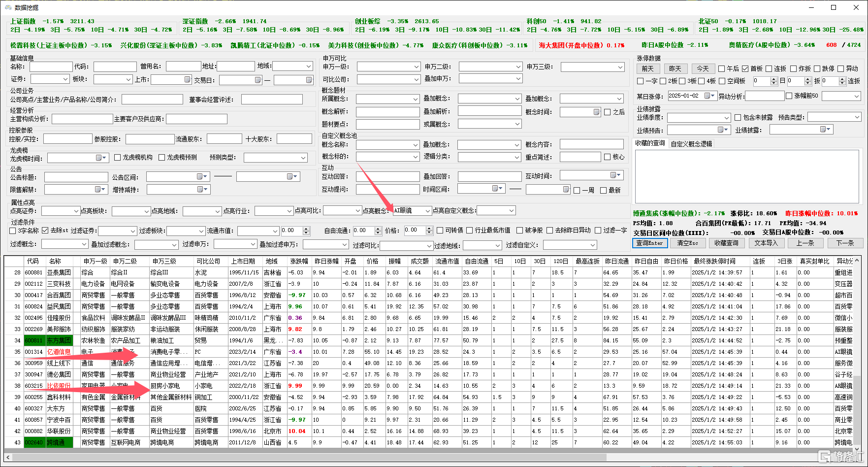Select the 昨天 button

[675, 69]
